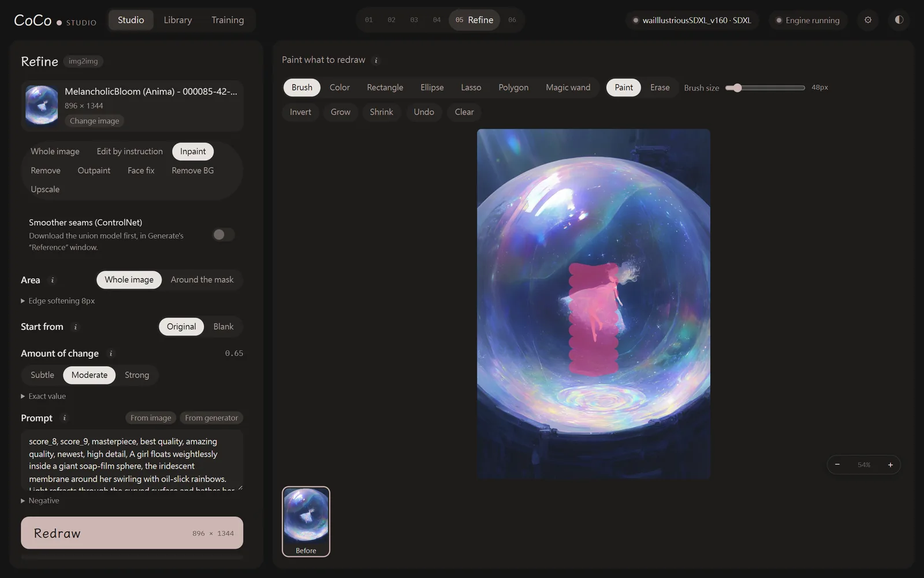924x578 pixels.
Task: Select the Magic wand tool
Action: [x=568, y=87]
